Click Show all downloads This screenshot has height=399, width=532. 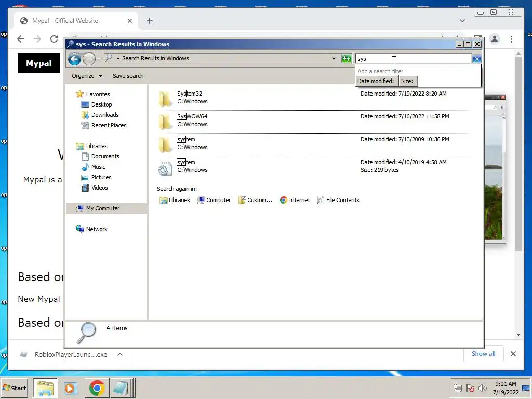pyautogui.click(x=484, y=354)
